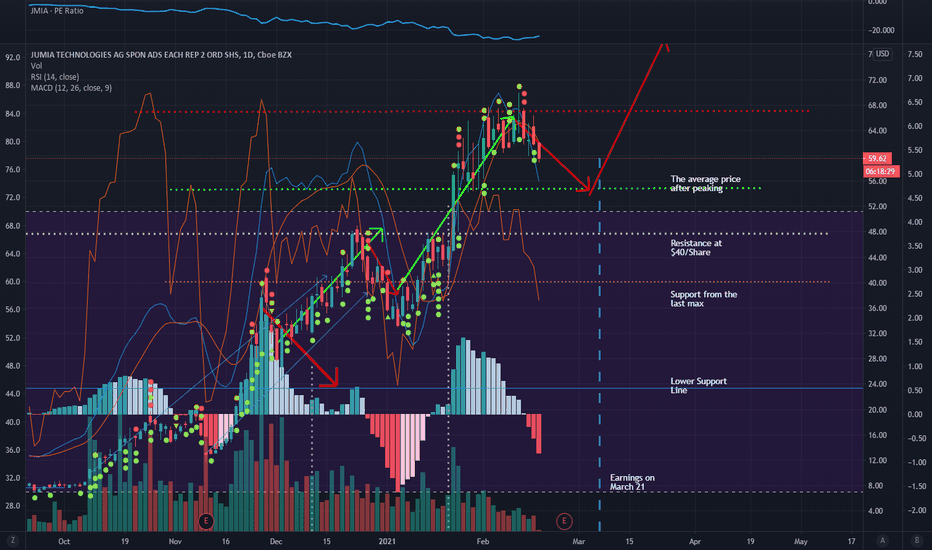Select the "Earnings on March 21" annotation

click(x=632, y=482)
